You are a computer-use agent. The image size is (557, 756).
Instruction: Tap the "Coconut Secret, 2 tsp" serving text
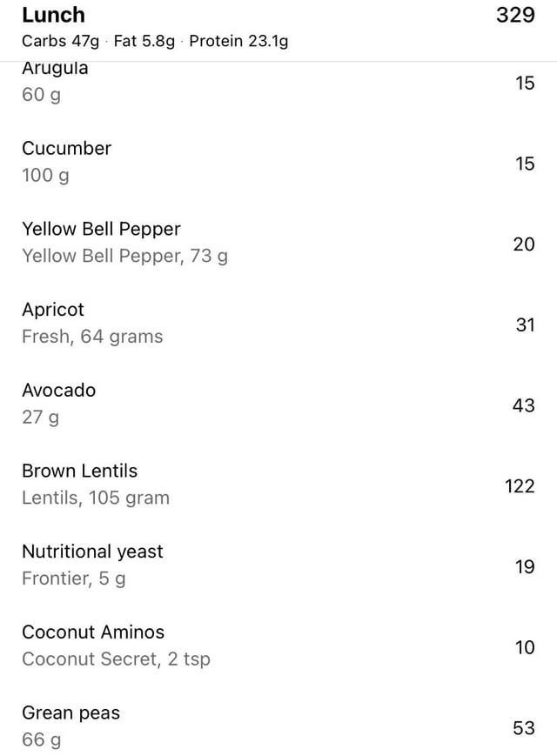(116, 659)
